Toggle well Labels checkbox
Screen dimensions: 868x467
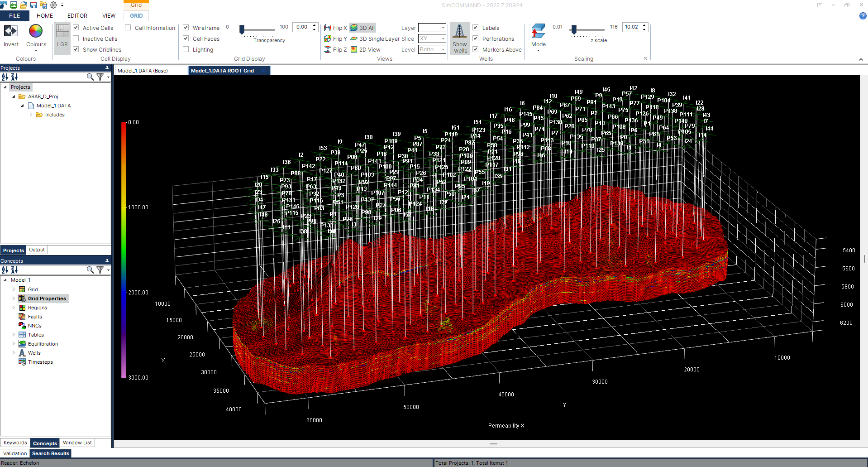[476, 28]
